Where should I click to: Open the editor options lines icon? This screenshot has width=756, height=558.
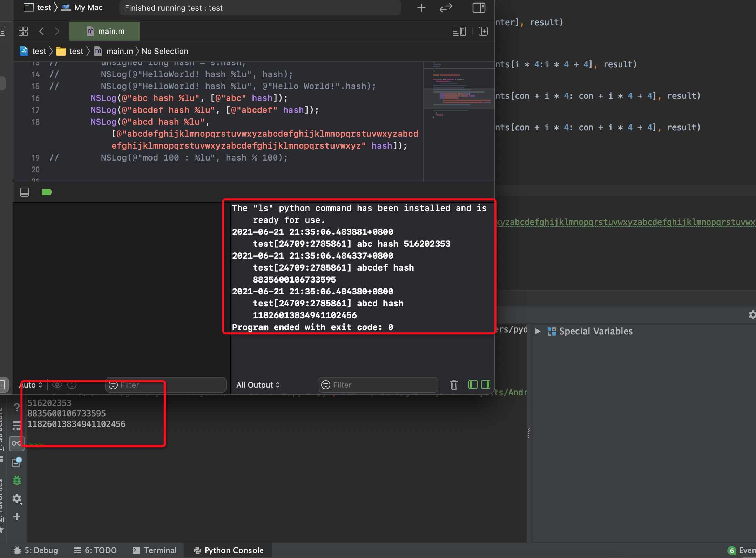(459, 31)
